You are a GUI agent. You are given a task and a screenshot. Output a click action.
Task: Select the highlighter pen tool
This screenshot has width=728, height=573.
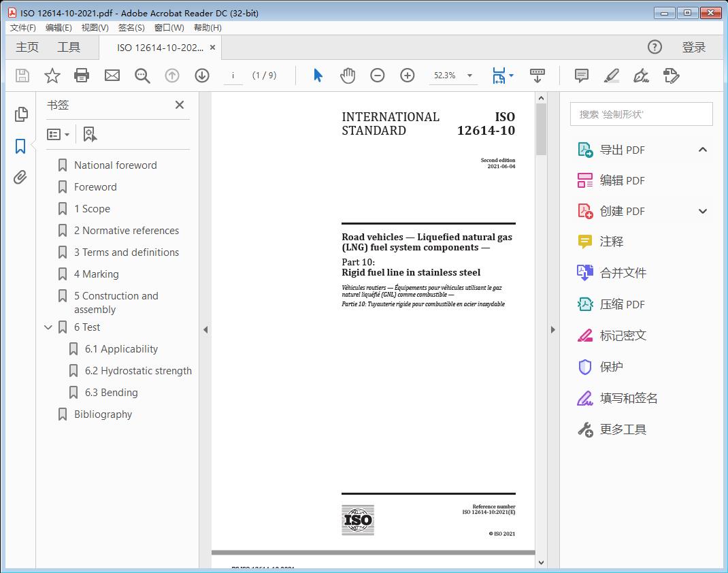pos(611,76)
